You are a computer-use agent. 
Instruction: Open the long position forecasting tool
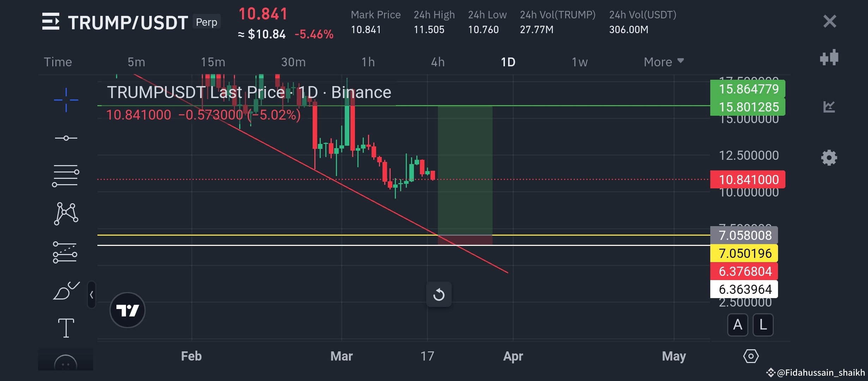tap(65, 252)
